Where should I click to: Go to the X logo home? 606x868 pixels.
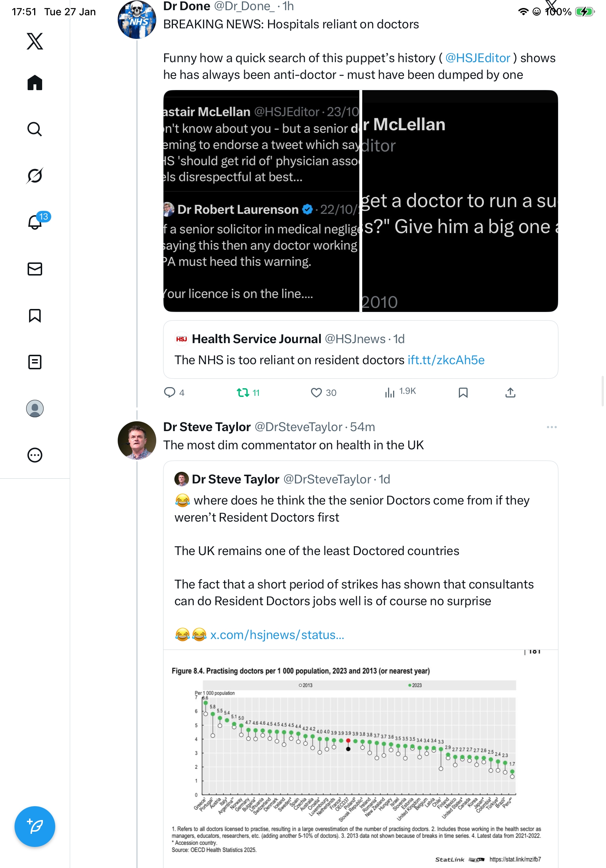(x=35, y=41)
